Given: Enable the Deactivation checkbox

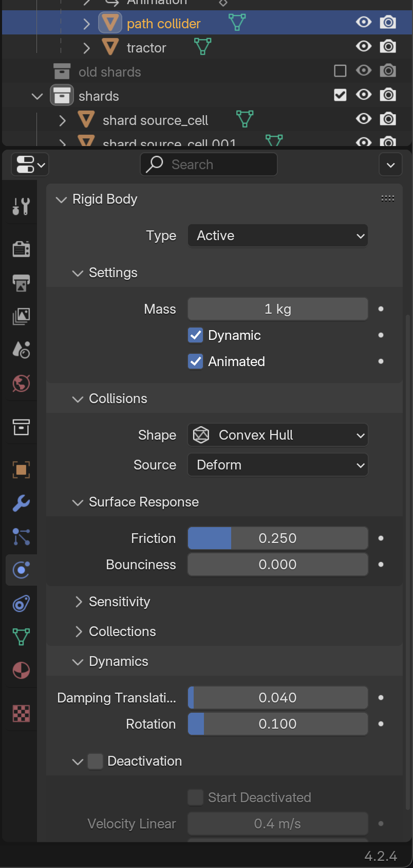Looking at the screenshot, I should [x=95, y=762].
